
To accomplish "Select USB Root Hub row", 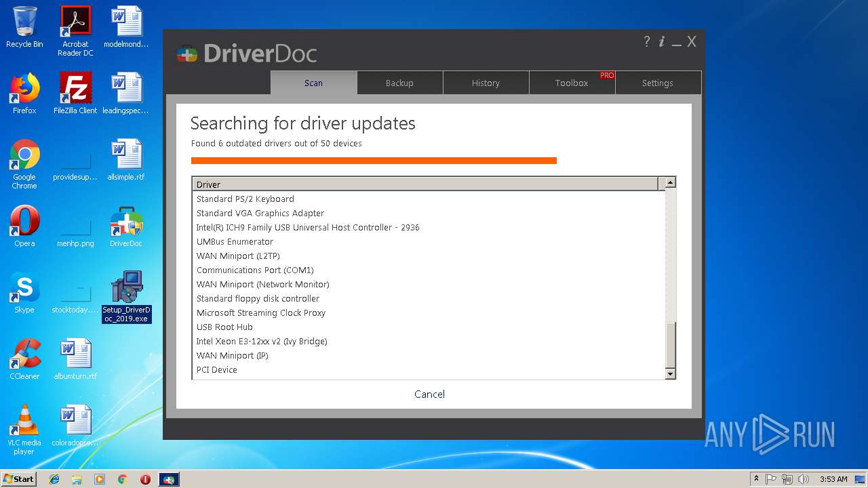I will click(x=428, y=327).
